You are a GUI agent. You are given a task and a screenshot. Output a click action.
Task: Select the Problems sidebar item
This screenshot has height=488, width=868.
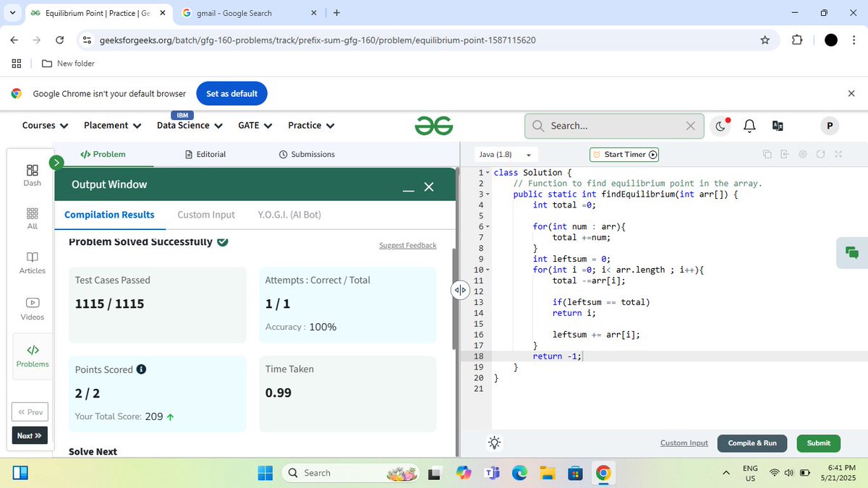(x=32, y=356)
